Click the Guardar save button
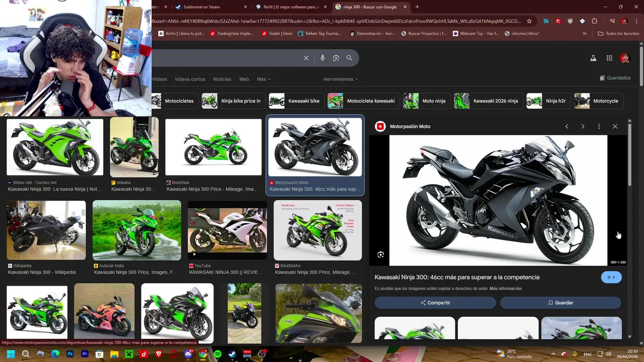This screenshot has height=362, width=644. [x=560, y=303]
